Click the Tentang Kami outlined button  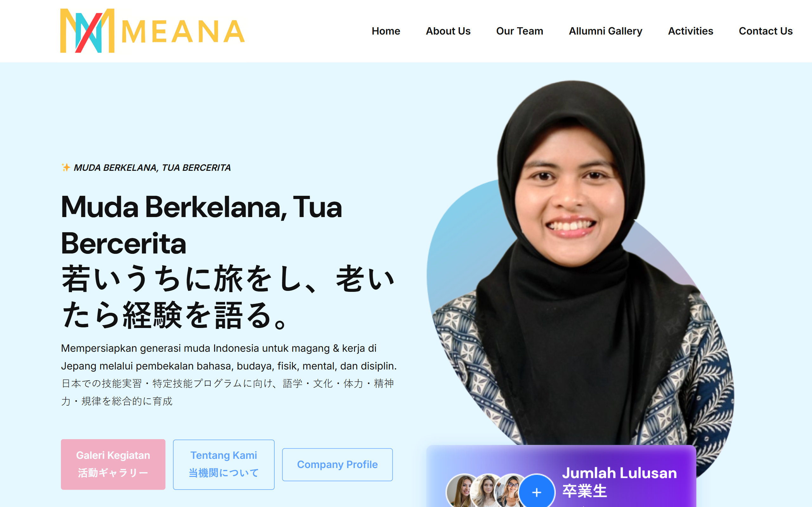point(224,464)
